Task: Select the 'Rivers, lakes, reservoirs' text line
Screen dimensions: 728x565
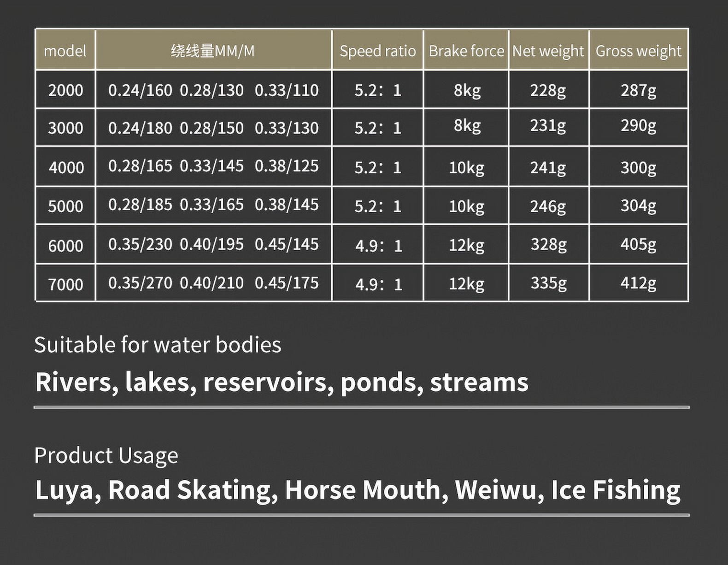Action: click(282, 383)
